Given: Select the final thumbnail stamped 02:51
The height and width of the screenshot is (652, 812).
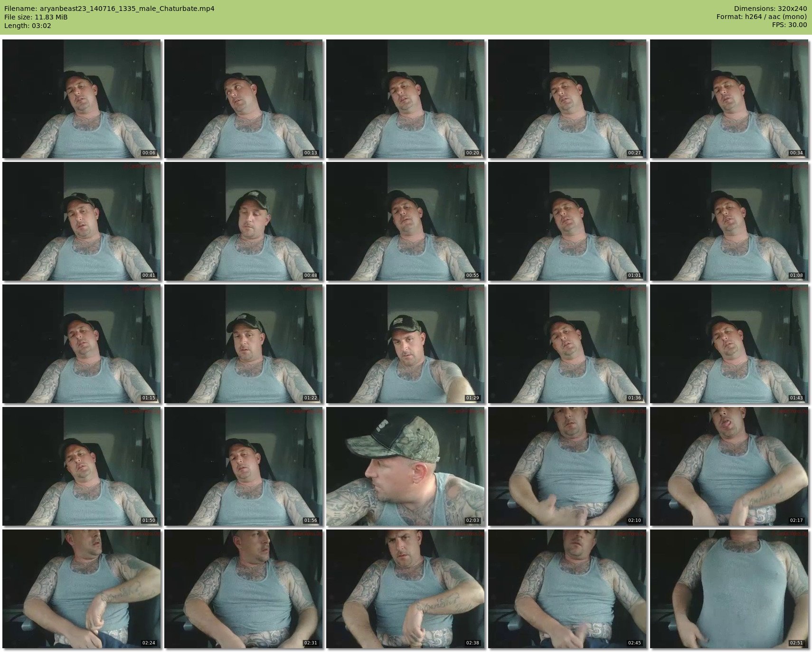Looking at the screenshot, I should 729,589.
